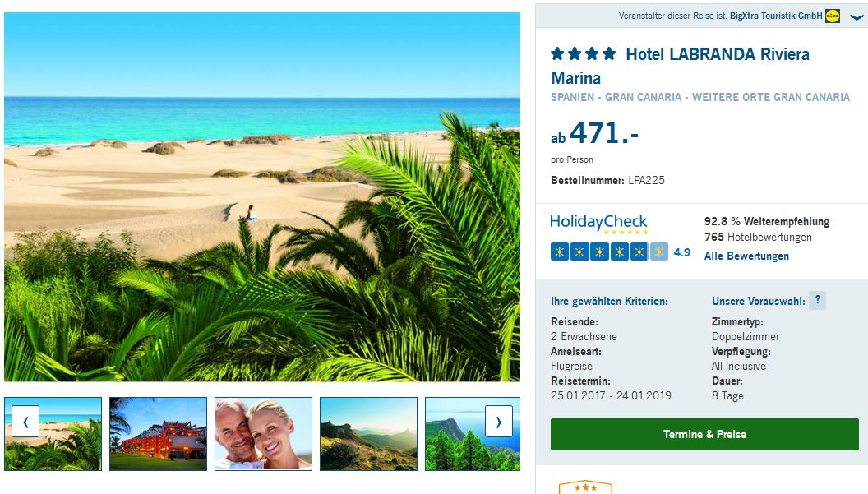Select the beach dunes thumbnail
The height and width of the screenshot is (494, 868).
53,434
